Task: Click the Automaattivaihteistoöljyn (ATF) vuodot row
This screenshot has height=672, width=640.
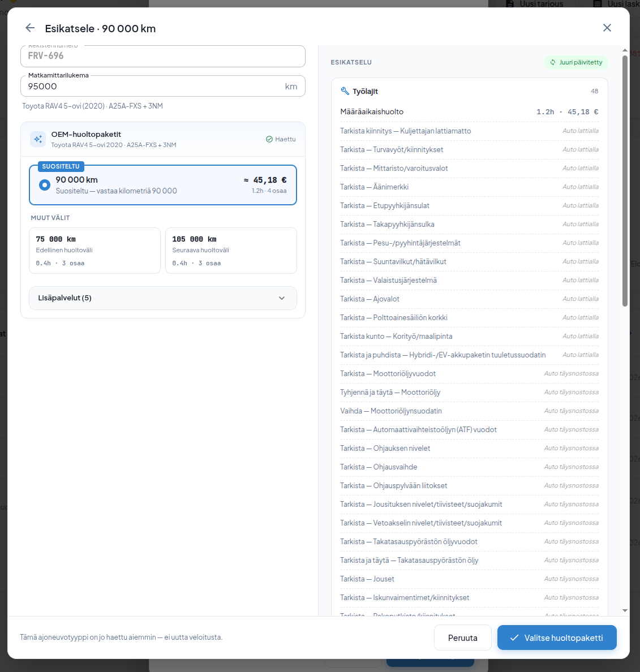Action: click(470, 429)
